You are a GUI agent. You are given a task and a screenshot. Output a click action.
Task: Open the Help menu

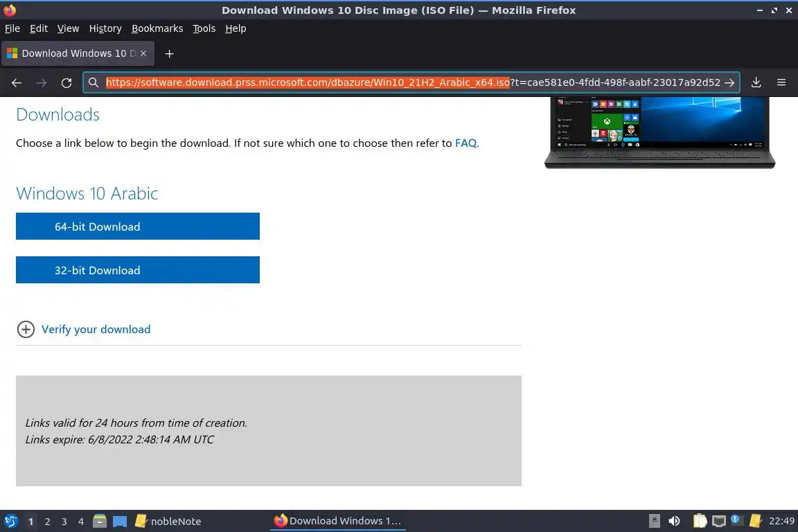point(236,28)
